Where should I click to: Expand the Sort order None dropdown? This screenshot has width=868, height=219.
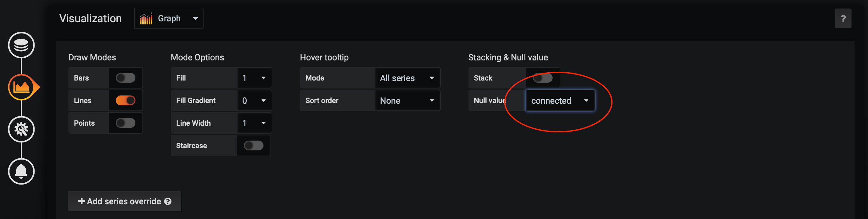[x=407, y=101]
